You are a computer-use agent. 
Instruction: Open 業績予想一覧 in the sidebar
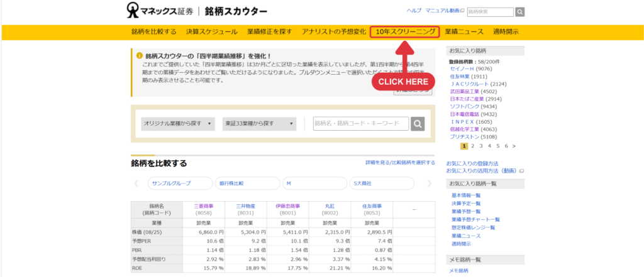click(466, 211)
